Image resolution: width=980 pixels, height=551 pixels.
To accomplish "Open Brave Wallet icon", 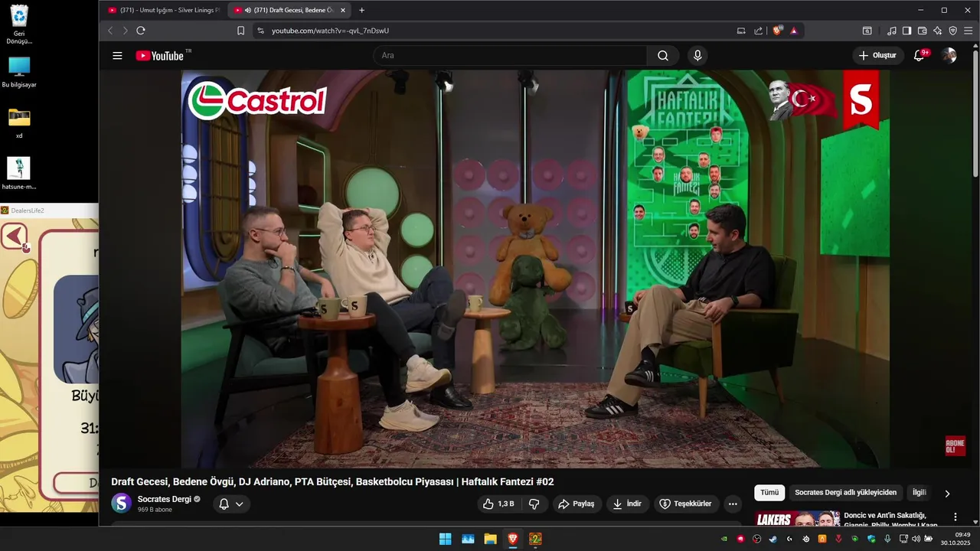I will click(x=922, y=31).
